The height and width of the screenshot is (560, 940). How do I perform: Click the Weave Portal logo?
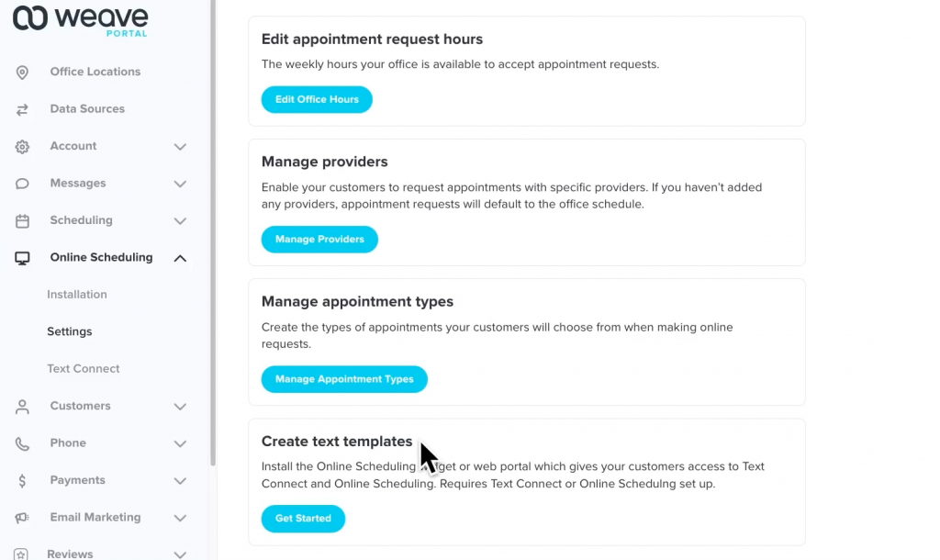pyautogui.click(x=79, y=20)
